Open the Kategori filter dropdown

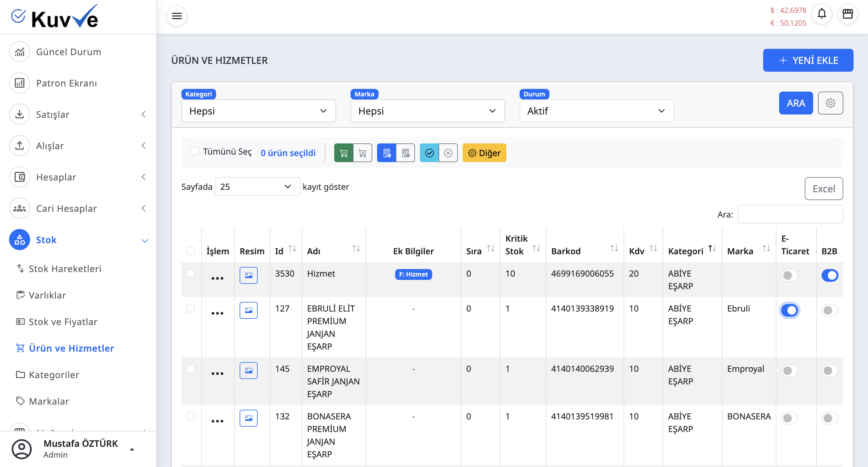(258, 111)
